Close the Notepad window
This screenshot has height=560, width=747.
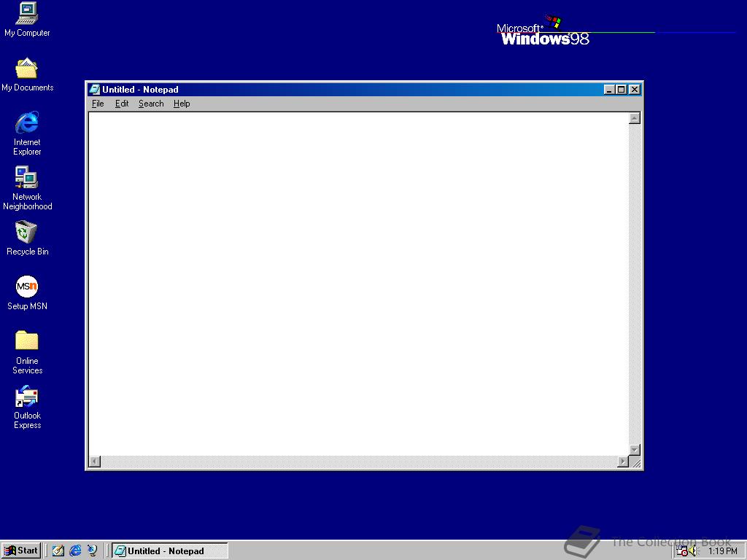tap(635, 90)
